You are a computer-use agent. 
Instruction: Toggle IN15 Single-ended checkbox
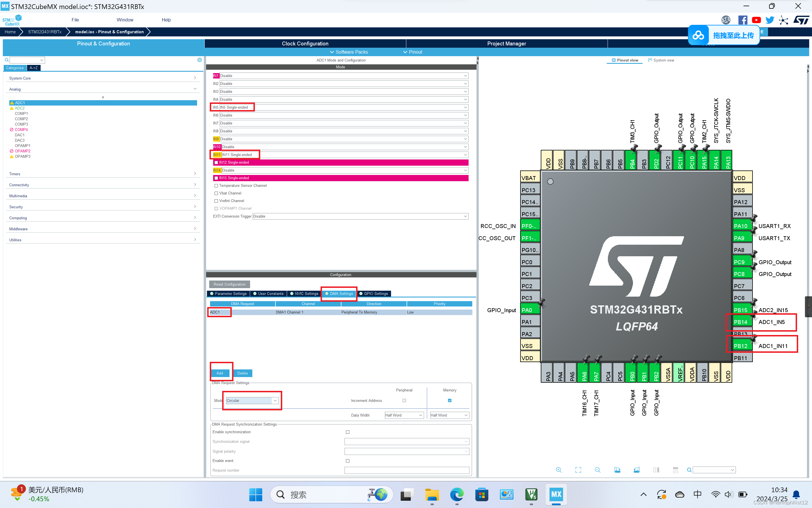pyautogui.click(x=216, y=178)
